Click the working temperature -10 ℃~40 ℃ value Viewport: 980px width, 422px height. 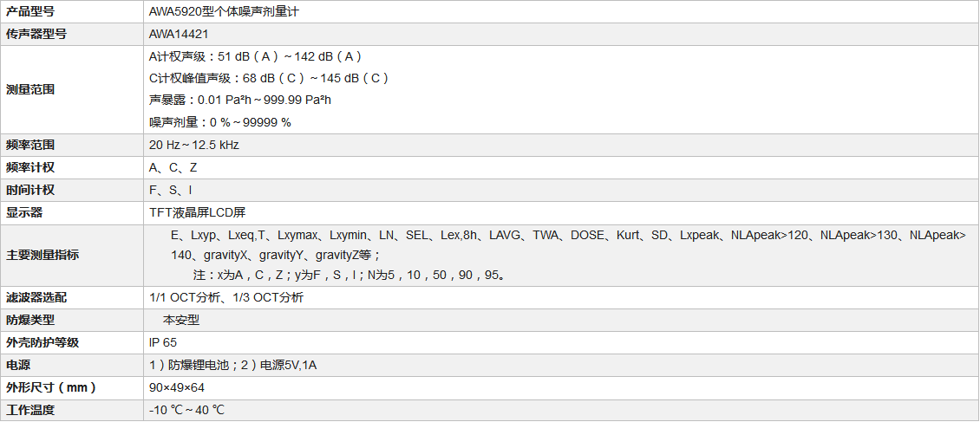point(186,410)
